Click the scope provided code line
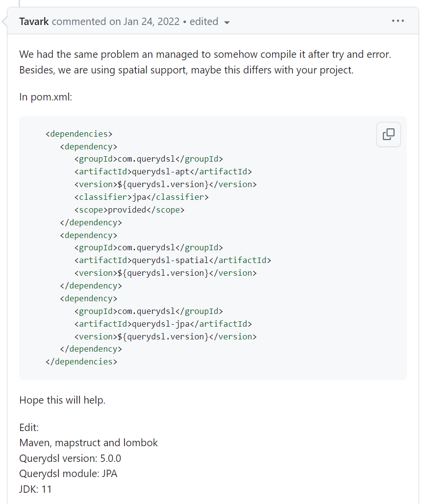 (129, 210)
